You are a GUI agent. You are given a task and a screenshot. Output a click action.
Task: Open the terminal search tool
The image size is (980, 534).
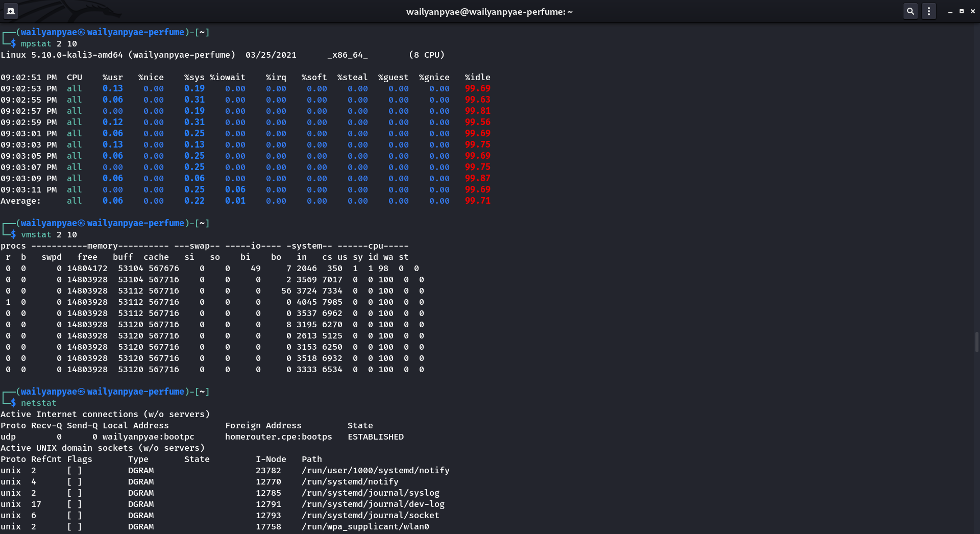tap(910, 11)
